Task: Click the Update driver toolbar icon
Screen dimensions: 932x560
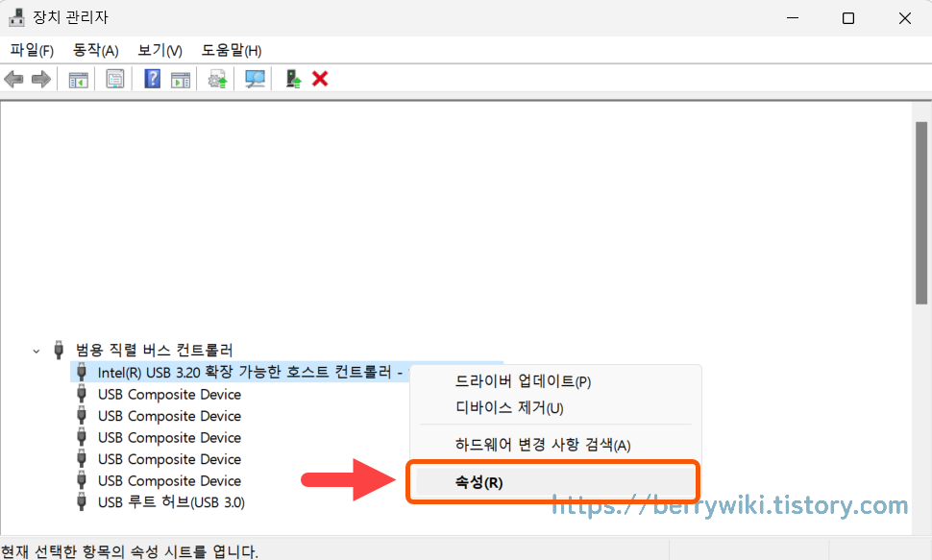Action: pyautogui.click(x=216, y=78)
